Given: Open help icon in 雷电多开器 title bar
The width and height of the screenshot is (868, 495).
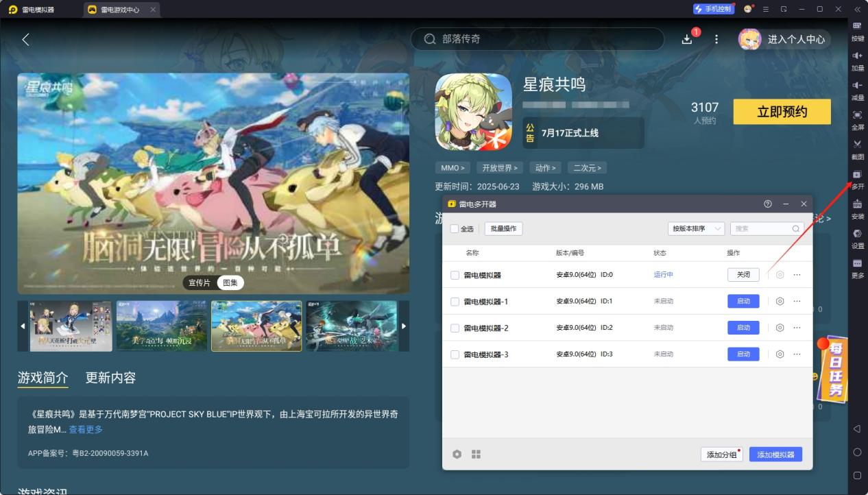Looking at the screenshot, I should tap(767, 204).
